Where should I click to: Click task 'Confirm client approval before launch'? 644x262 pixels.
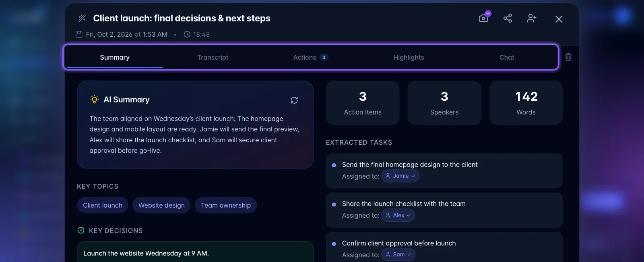click(399, 243)
